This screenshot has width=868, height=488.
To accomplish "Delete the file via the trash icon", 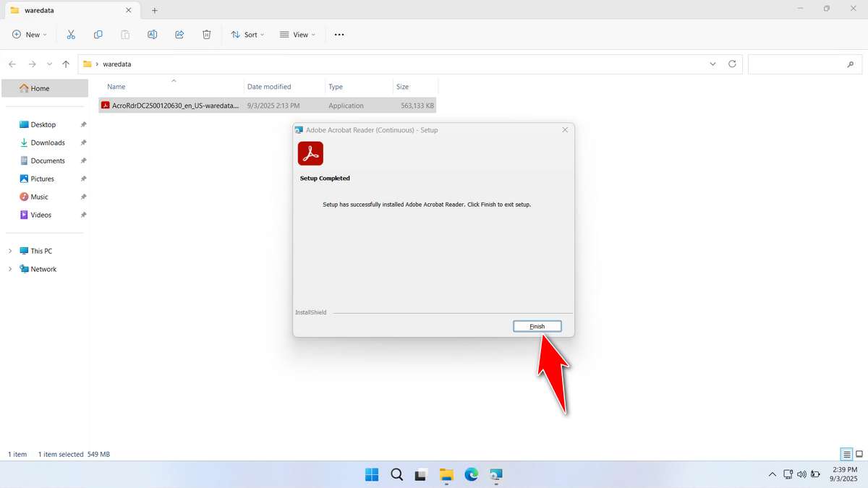I will pyautogui.click(x=207, y=34).
